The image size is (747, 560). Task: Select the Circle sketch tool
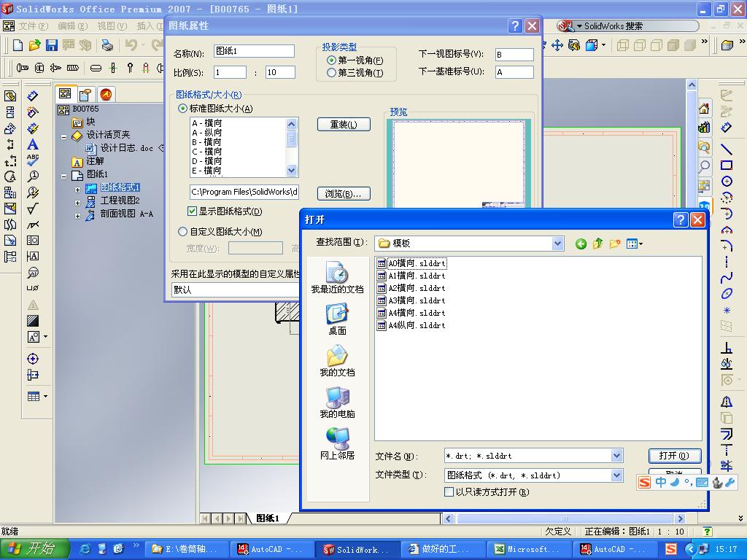coord(727,182)
